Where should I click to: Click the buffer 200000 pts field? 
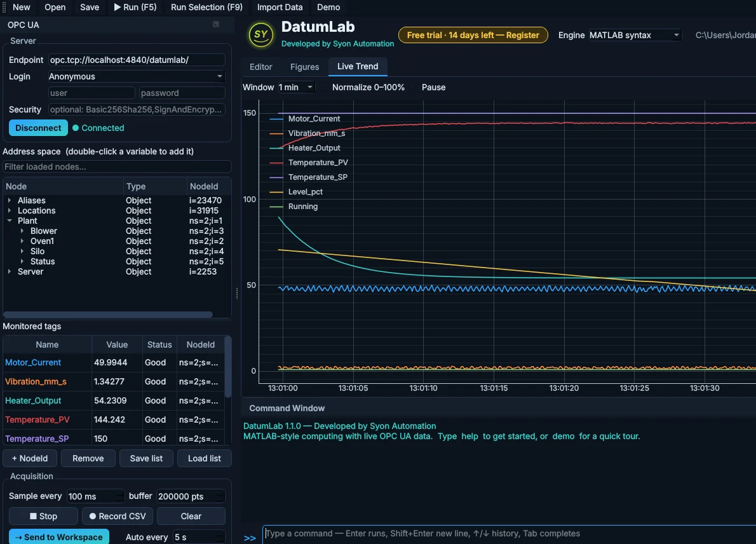(x=191, y=496)
